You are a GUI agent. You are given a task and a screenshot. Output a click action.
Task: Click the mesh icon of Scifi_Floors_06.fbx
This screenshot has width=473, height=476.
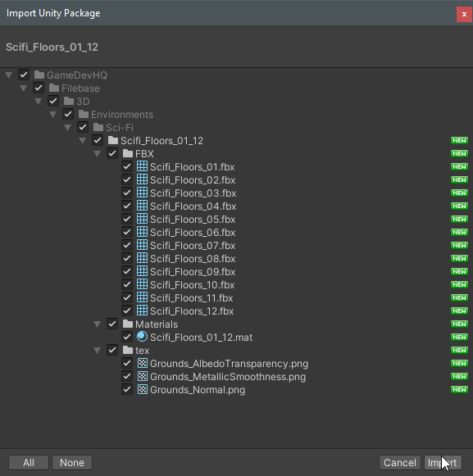142,232
